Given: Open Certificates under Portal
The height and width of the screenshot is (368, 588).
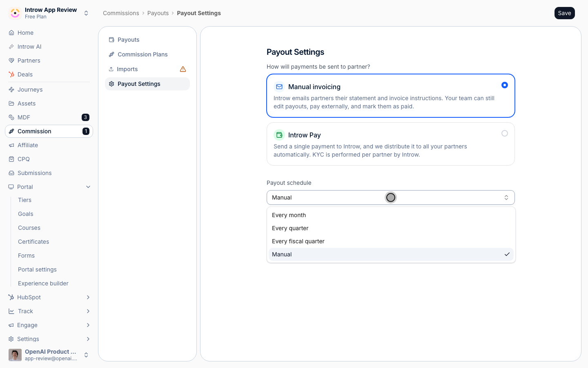Looking at the screenshot, I should pos(33,242).
